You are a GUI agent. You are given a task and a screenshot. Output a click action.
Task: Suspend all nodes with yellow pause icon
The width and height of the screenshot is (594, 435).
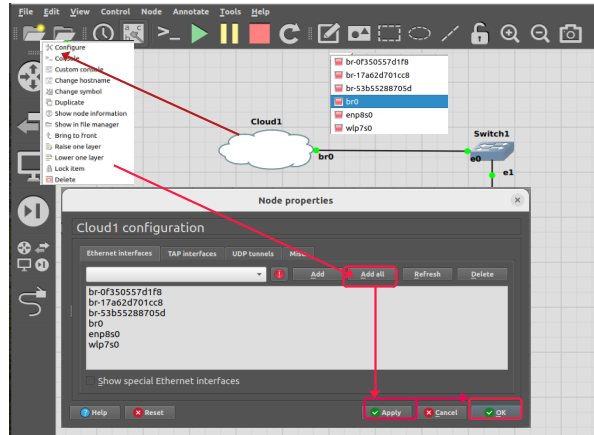tap(229, 33)
